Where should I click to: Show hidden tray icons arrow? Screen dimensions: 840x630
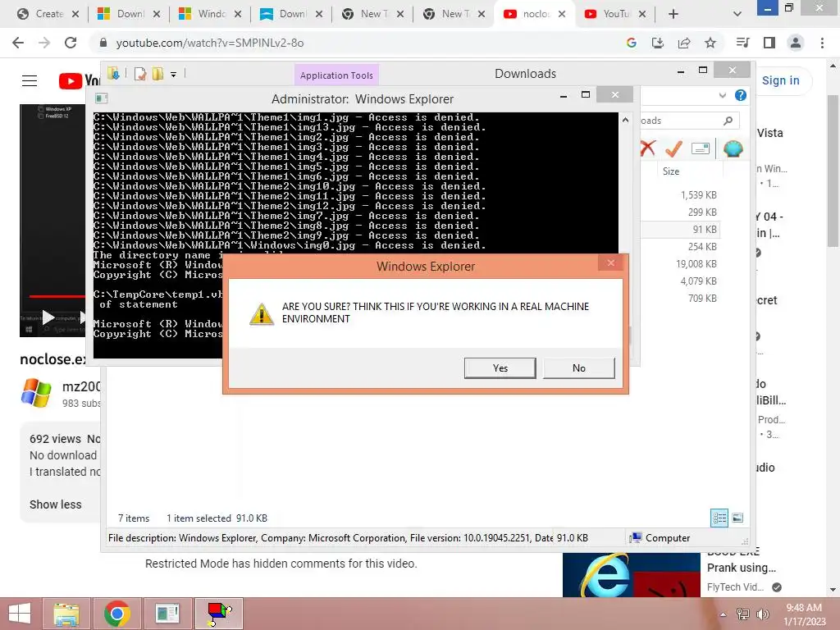[724, 614]
